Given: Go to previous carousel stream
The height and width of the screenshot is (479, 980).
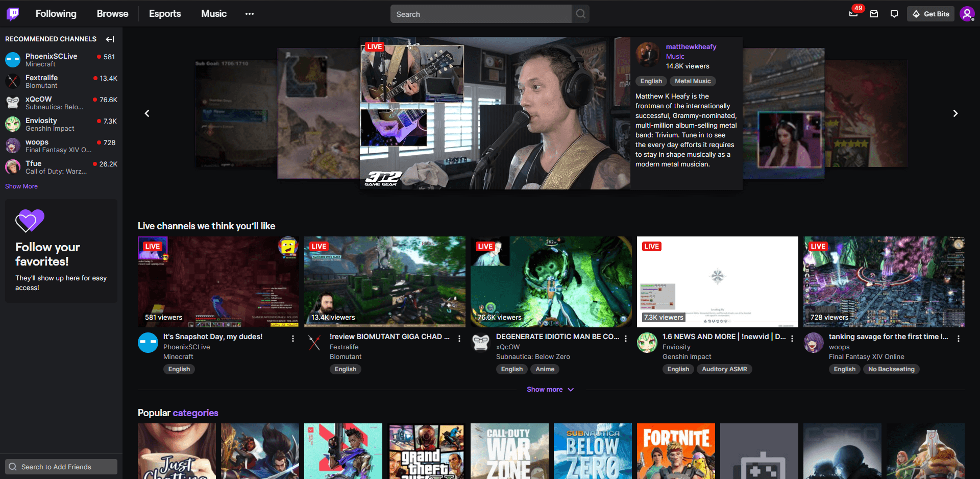Looking at the screenshot, I should tap(147, 113).
